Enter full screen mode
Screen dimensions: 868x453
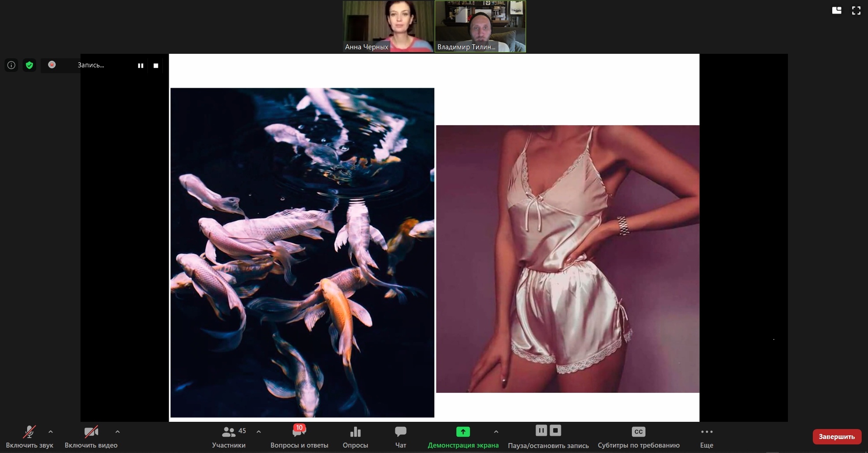pos(856,10)
